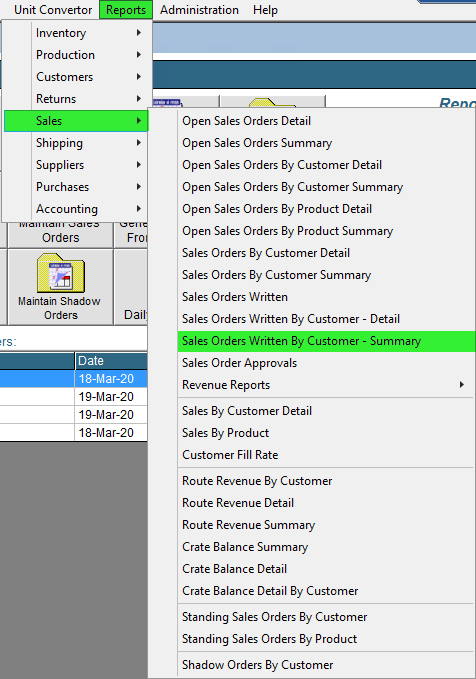Open Returns reports submenu
Viewport: 476px width, 679px height.
tap(76, 99)
